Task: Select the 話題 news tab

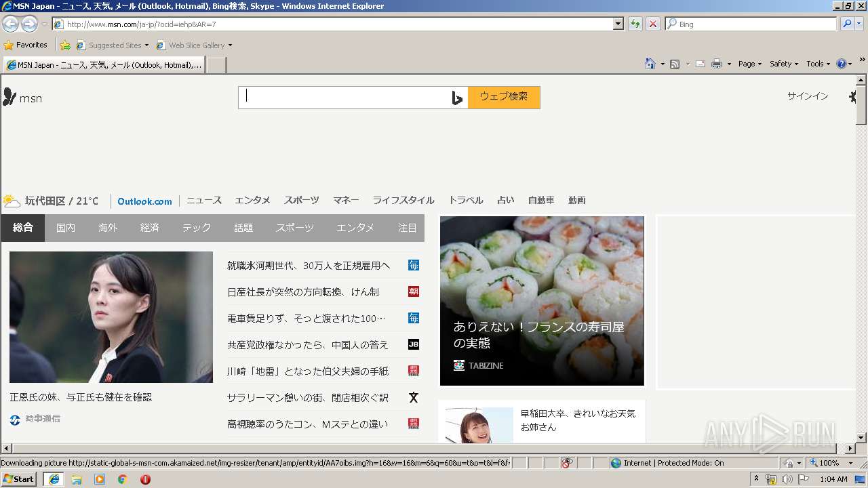Action: pyautogui.click(x=243, y=228)
